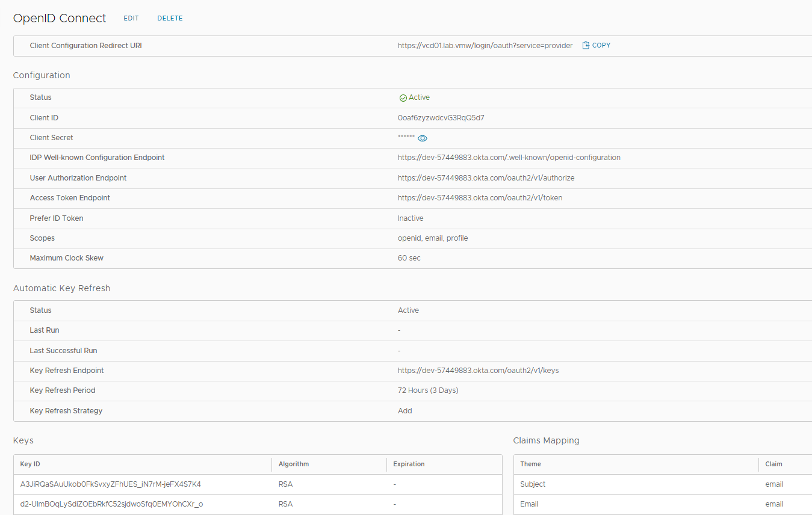Click the DELETE button for OpenID Connect
Viewport: 812px width, 515px height.
click(170, 19)
